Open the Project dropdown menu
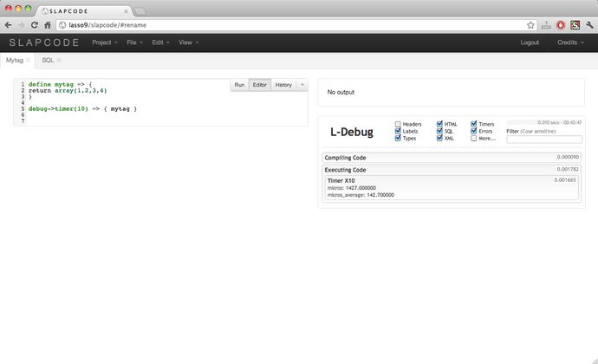Viewport: 598px width, 364px height. (x=105, y=42)
